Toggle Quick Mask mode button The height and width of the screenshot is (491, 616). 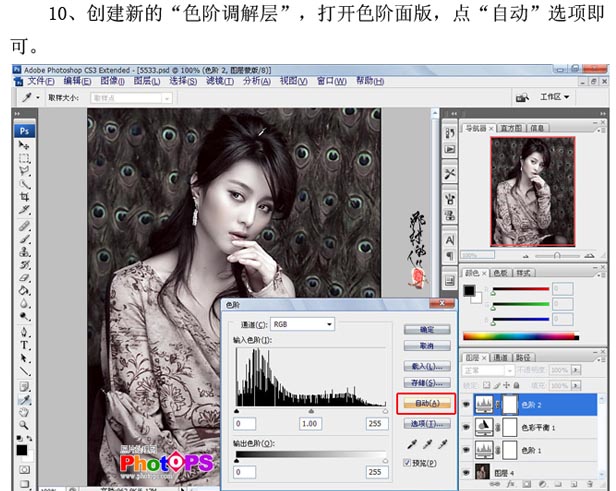24,470
